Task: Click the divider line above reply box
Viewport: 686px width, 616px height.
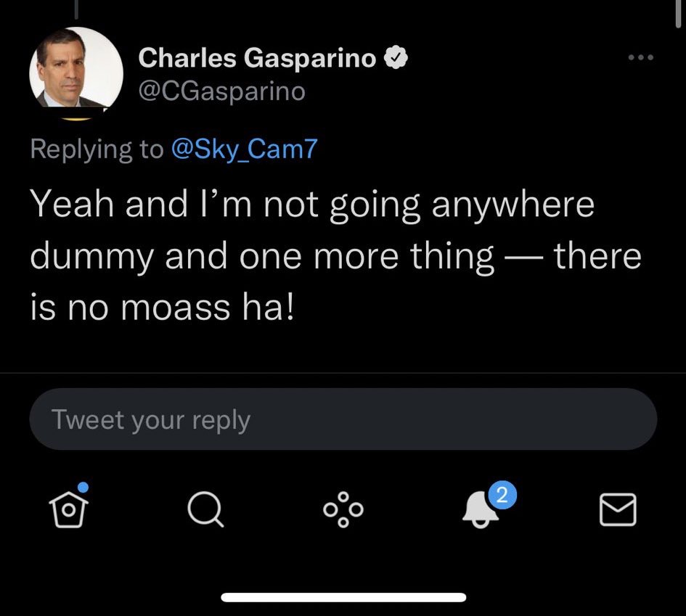Action: 343,374
